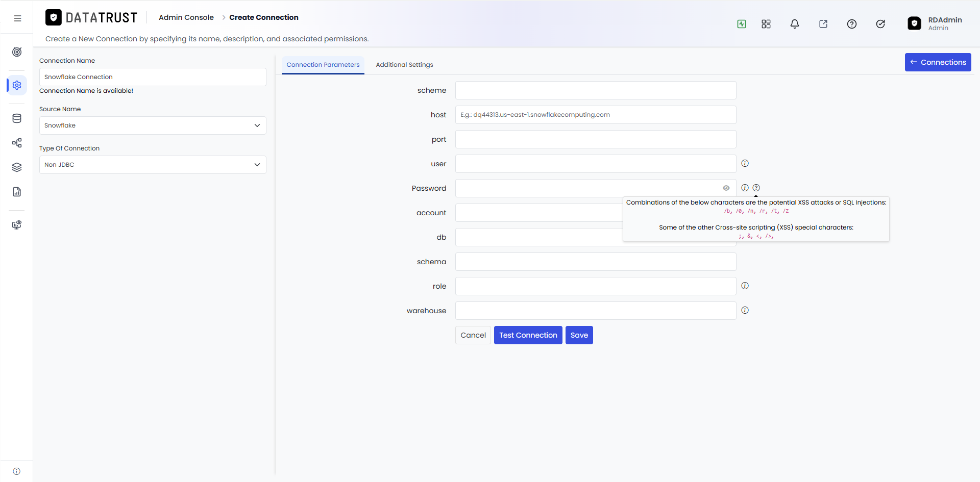The height and width of the screenshot is (482, 980).
Task: Click the port input field
Action: click(596, 139)
